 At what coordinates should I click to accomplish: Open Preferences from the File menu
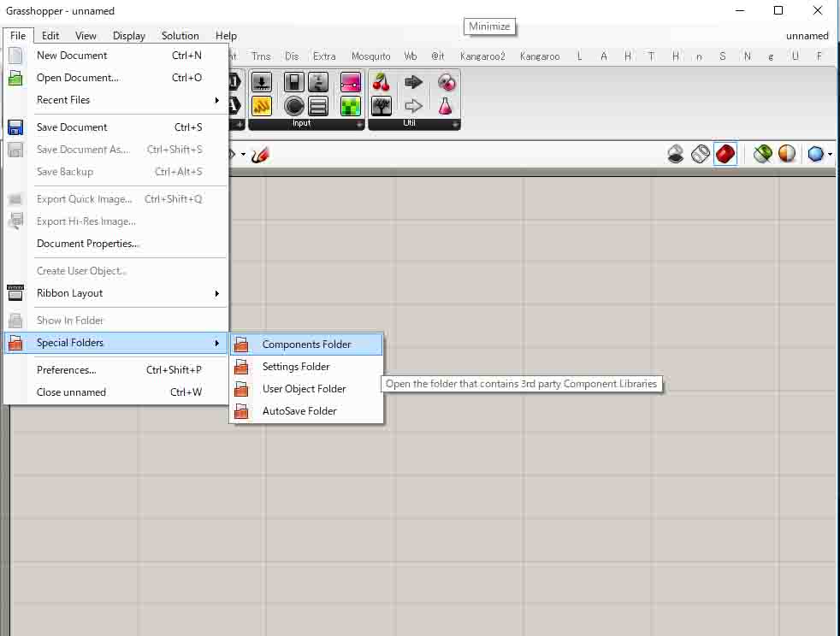[x=67, y=370]
